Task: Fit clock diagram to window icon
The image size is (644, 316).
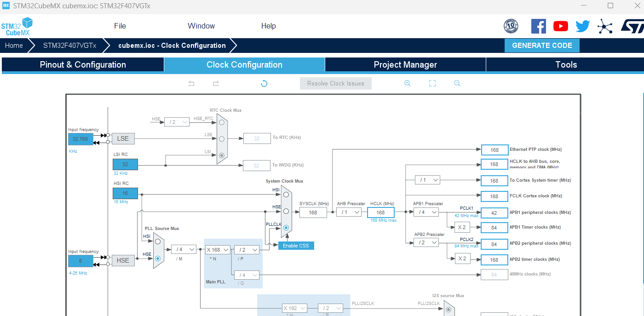Action: point(432,83)
